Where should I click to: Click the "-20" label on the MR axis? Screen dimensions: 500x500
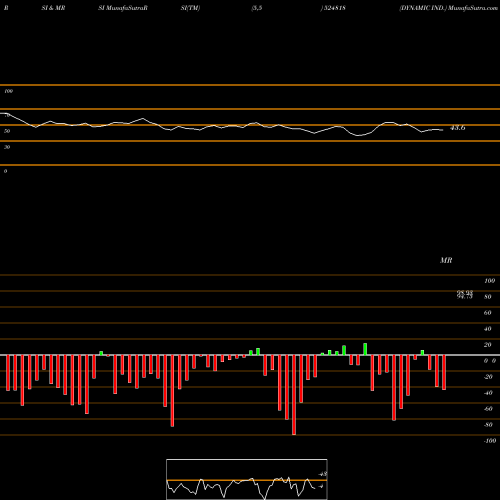coord(488,377)
